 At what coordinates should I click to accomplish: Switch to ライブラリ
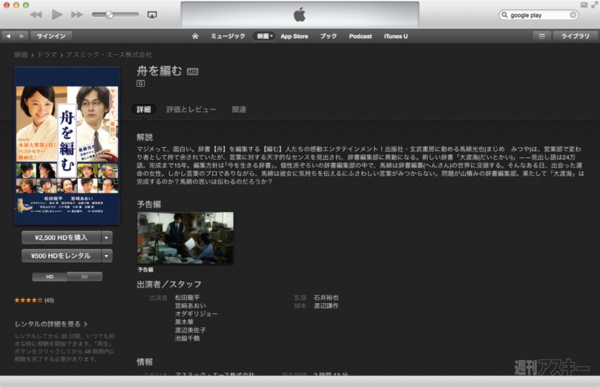575,36
